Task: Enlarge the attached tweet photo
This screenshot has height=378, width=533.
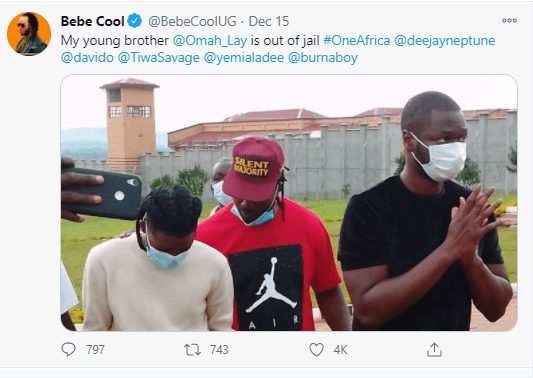Action: (289, 203)
